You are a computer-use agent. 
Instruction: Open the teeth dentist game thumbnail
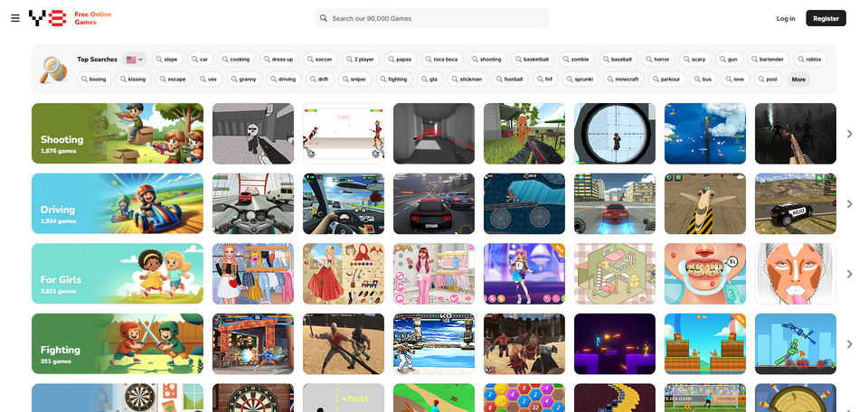coord(705,274)
